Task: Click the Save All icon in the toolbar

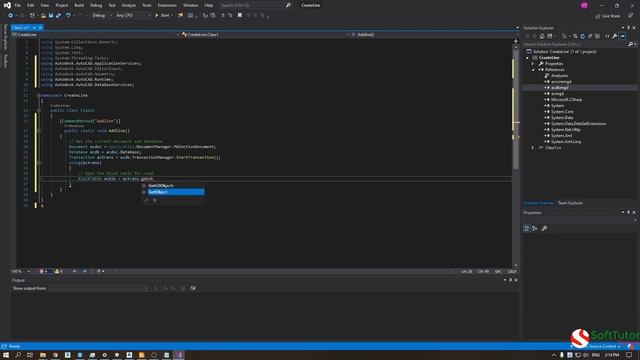Action: [58, 16]
